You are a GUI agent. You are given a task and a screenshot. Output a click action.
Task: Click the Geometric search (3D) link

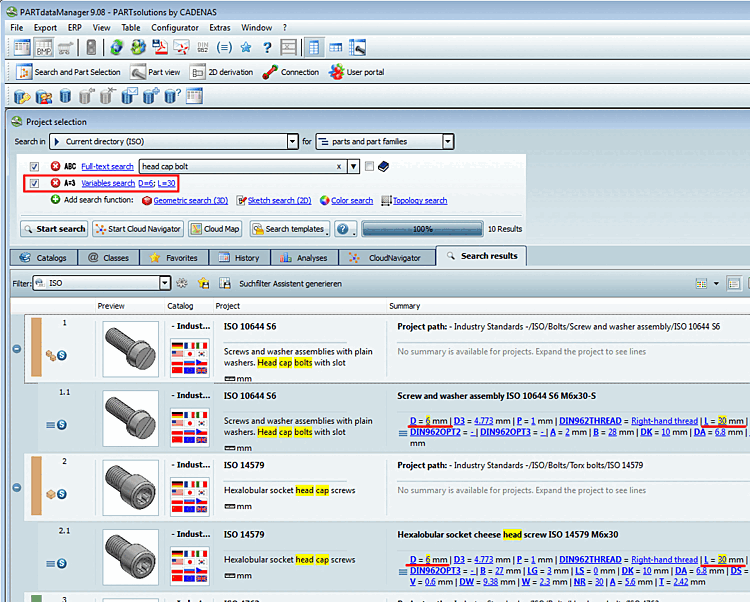pos(190,200)
